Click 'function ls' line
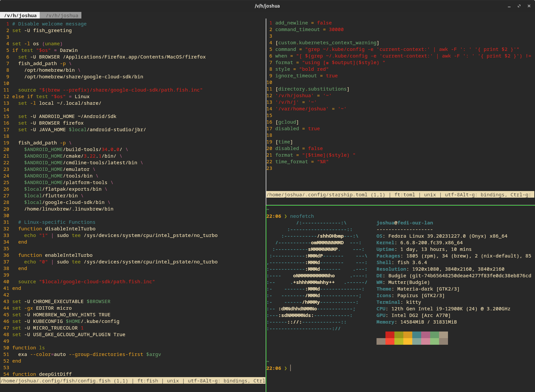 click(28, 348)
